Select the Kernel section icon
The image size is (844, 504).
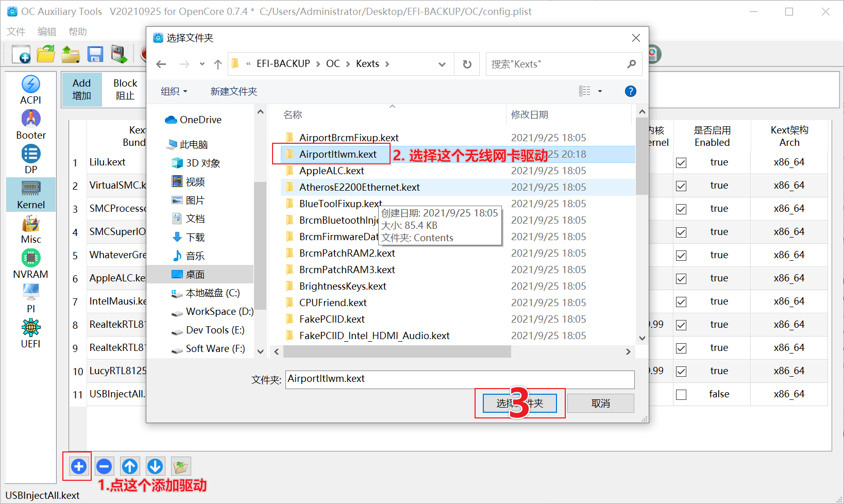point(31,194)
